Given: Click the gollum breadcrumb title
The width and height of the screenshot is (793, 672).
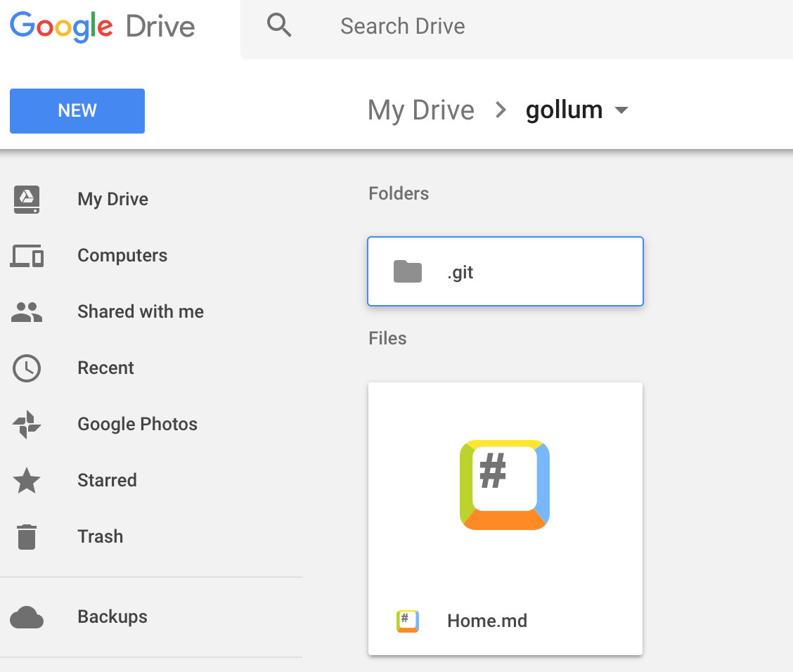Looking at the screenshot, I should 564,110.
